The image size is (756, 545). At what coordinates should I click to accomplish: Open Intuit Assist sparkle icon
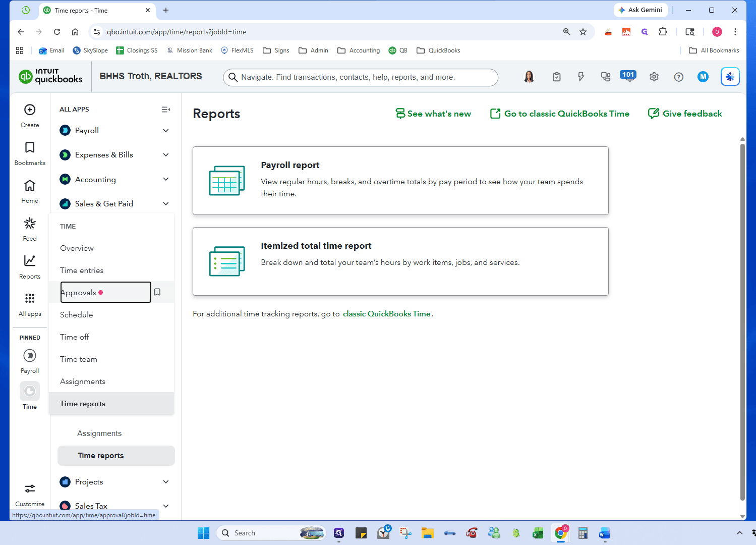730,77
